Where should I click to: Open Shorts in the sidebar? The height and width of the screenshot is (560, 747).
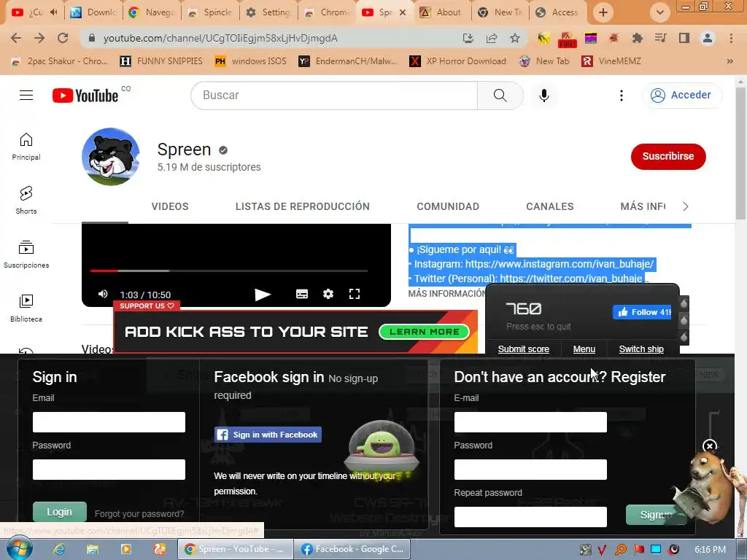[26, 201]
